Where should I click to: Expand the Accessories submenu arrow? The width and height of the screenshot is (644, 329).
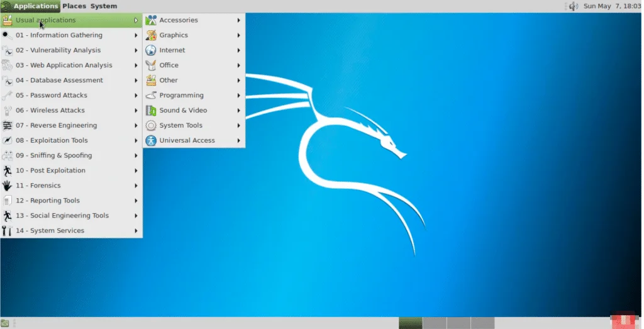coord(238,20)
